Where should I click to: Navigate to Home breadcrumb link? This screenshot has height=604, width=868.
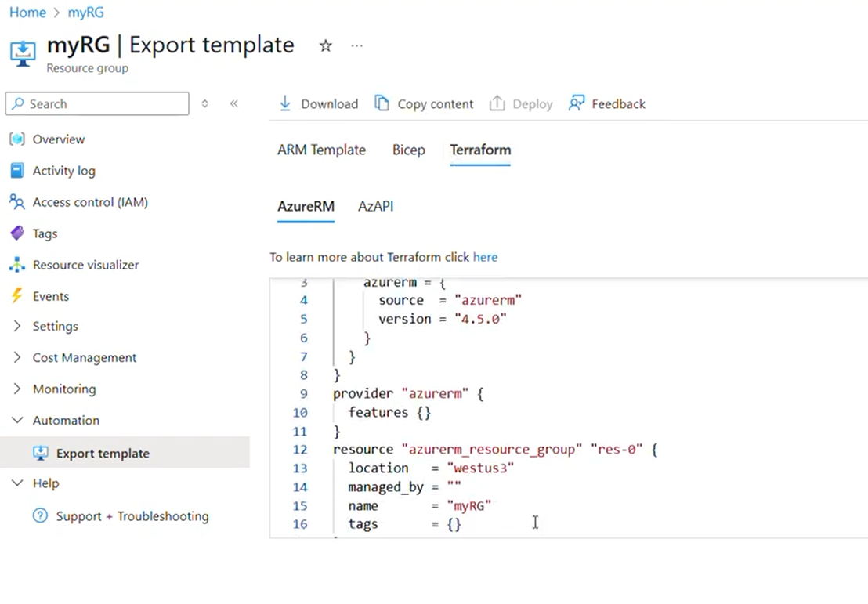[27, 13]
